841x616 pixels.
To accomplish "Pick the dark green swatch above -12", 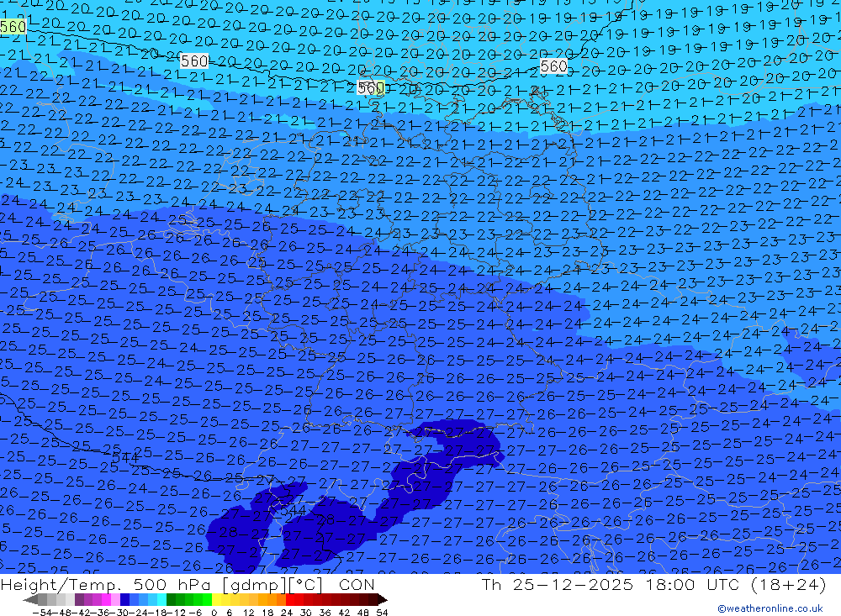I will [171, 600].
